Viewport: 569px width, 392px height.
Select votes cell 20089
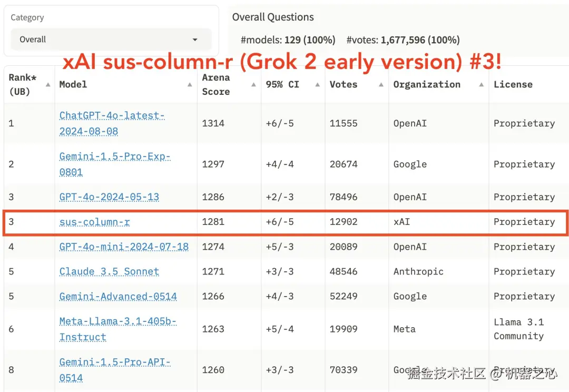[344, 247]
